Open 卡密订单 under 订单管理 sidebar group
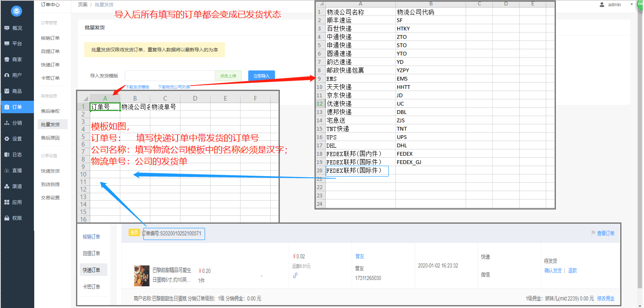This screenshot has width=644, height=308. click(51, 78)
